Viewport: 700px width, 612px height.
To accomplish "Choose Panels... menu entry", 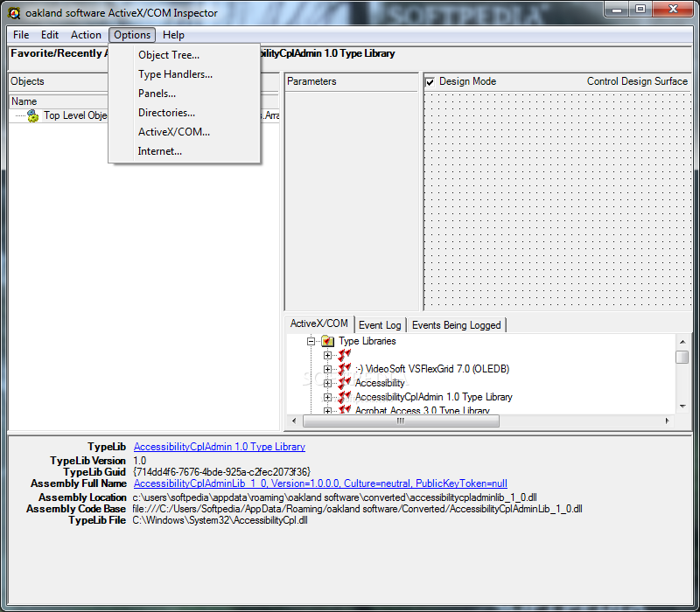I will pyautogui.click(x=185, y=94).
